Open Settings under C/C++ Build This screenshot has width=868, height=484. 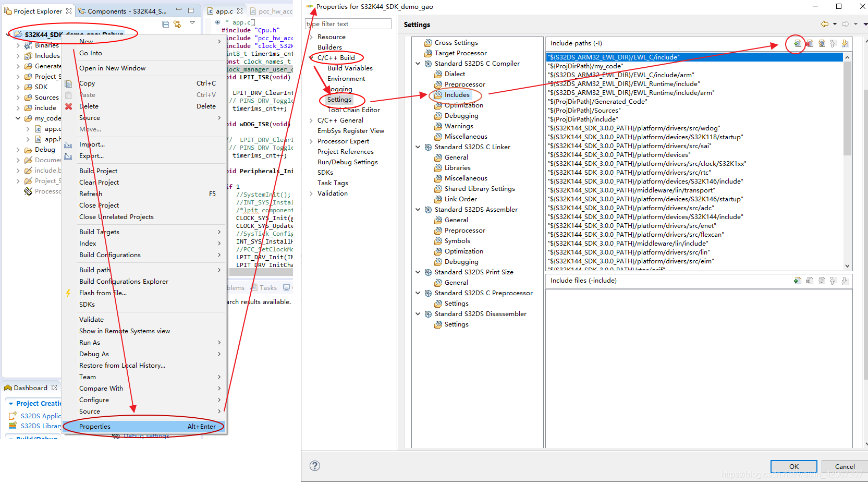tap(339, 100)
